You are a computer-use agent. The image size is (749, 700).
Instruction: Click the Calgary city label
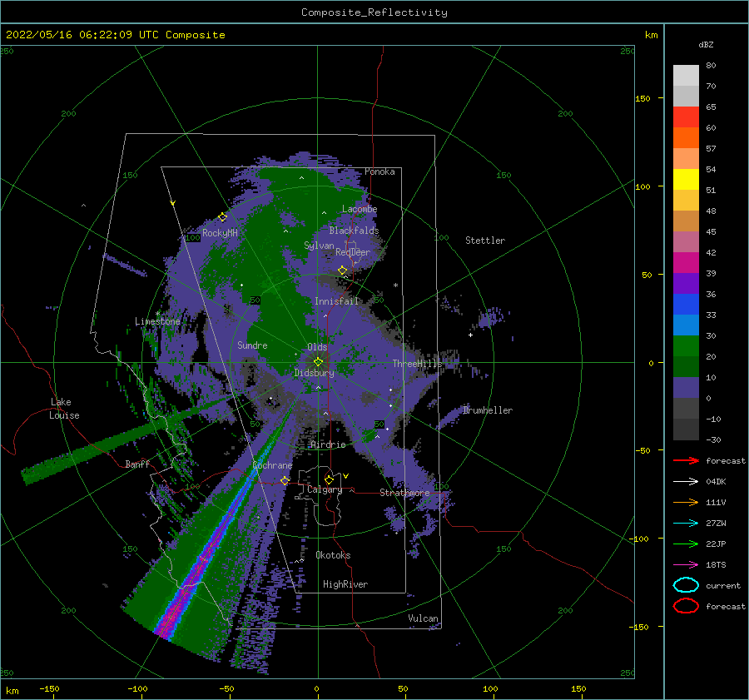(x=325, y=489)
